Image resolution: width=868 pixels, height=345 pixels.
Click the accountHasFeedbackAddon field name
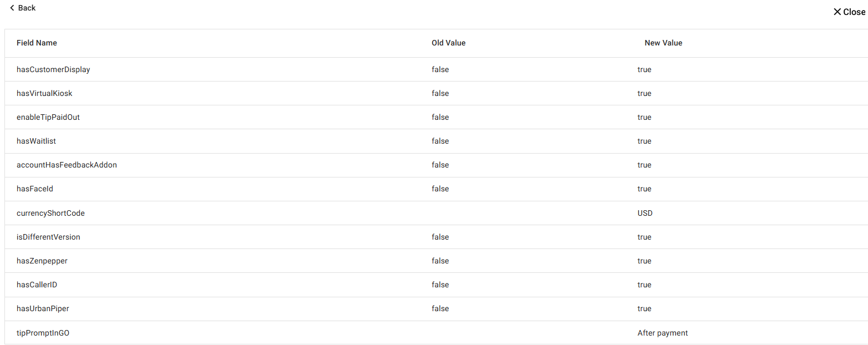(66, 165)
